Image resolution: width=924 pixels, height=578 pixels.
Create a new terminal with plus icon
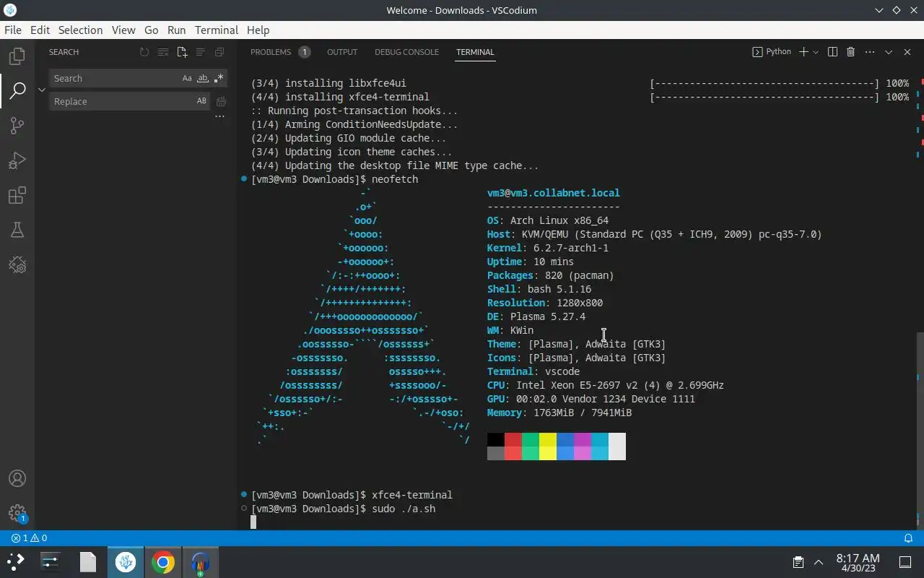(x=803, y=52)
